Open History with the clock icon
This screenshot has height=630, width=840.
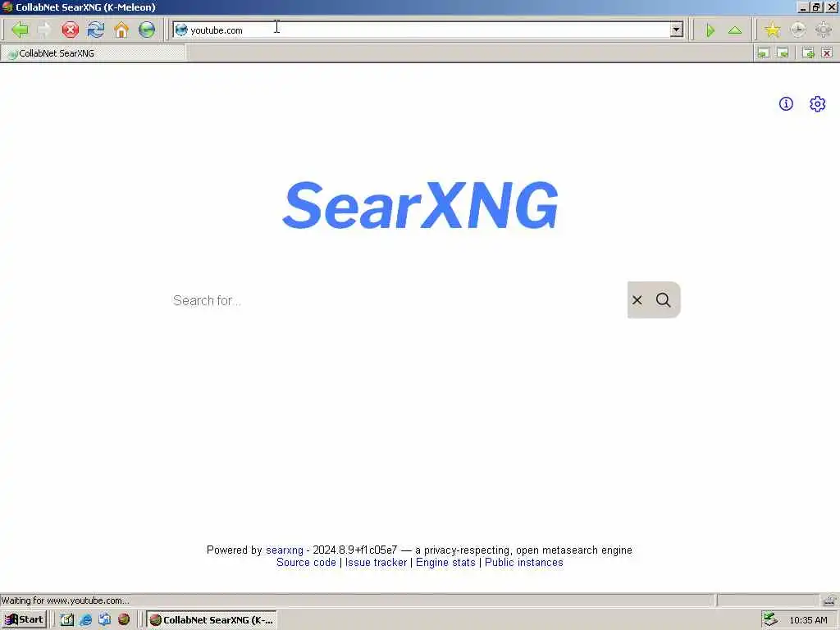coord(798,30)
